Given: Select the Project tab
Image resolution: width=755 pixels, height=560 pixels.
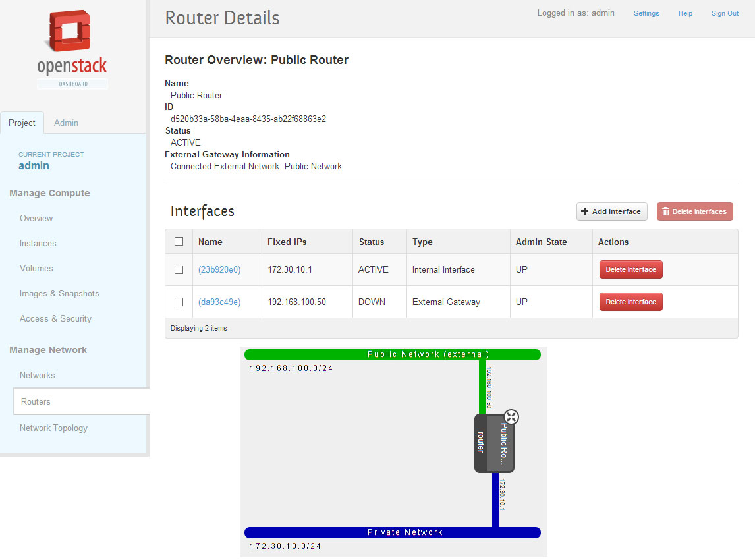Looking at the screenshot, I should pyautogui.click(x=22, y=123).
